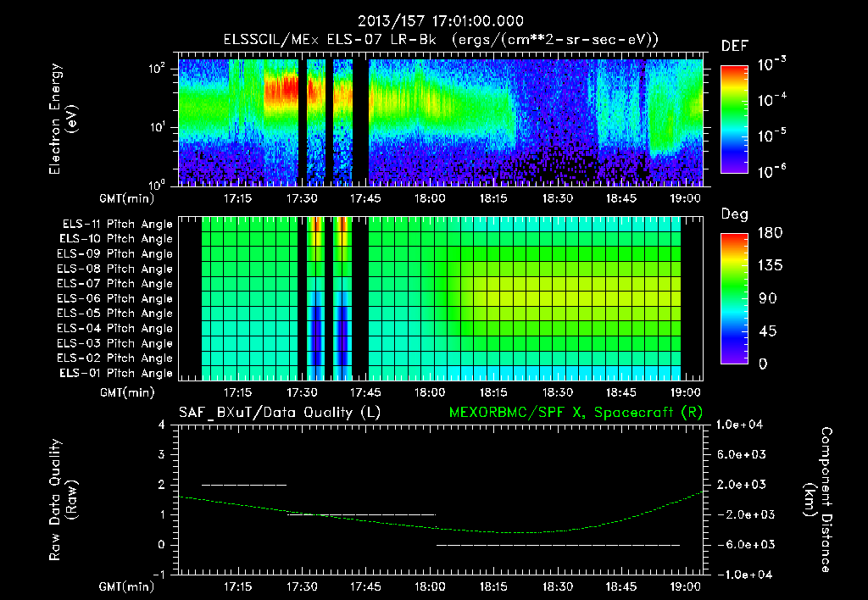Click the Electron Energy (eV) axis label
Screen dimensions: 868x600
(x=63, y=119)
